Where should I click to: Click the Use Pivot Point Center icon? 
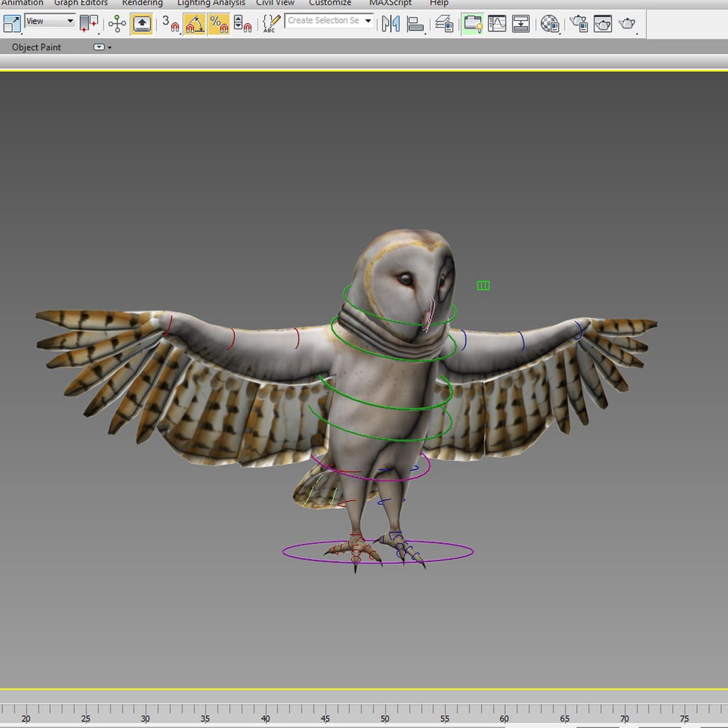[89, 24]
